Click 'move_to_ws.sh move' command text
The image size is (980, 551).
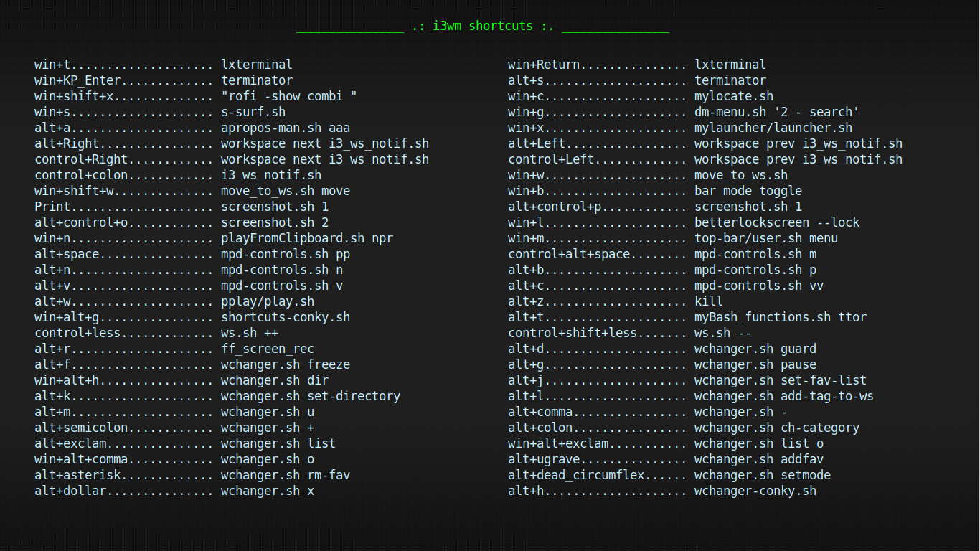pyautogui.click(x=286, y=191)
